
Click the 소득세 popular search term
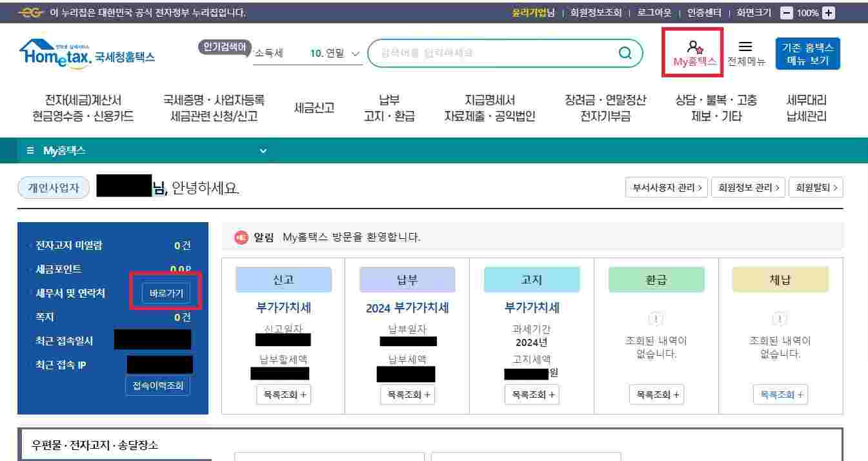pyautogui.click(x=269, y=53)
